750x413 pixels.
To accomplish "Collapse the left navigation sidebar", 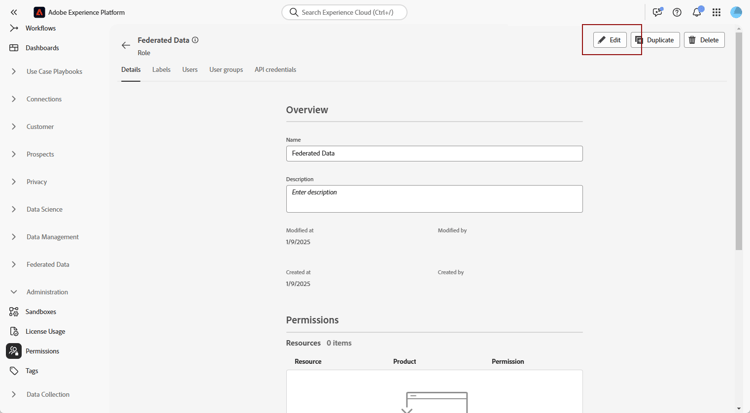I will (14, 12).
